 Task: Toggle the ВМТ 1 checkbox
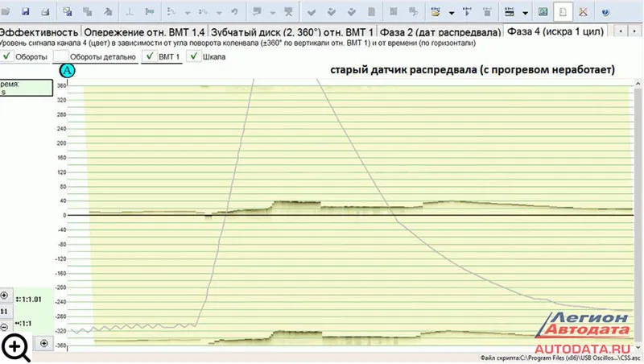coord(148,56)
